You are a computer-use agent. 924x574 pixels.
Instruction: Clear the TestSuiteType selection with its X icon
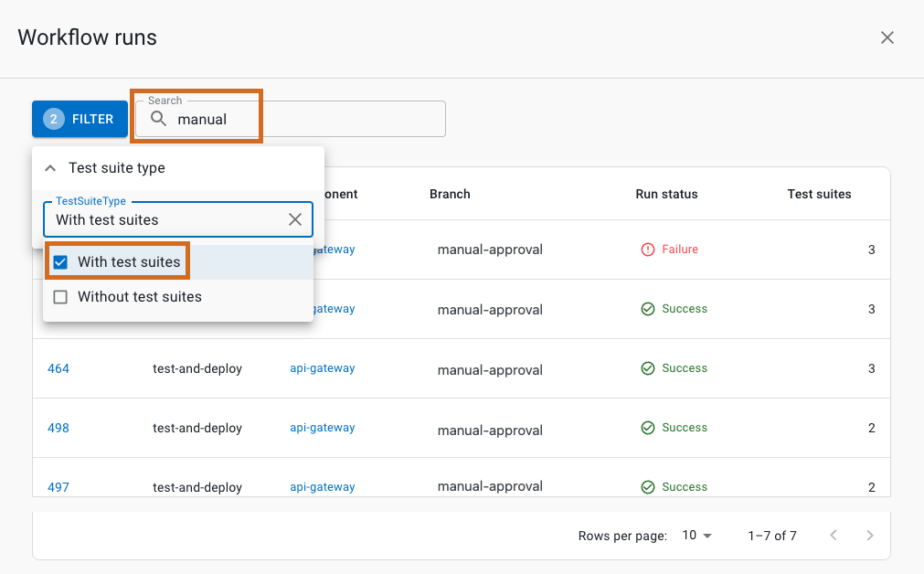coord(295,219)
